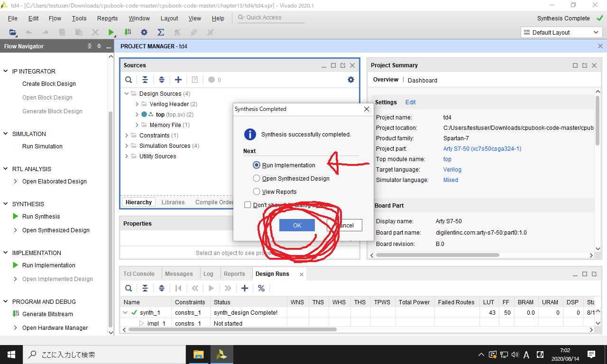Screen dimensions: 607x364
Task: Click the Verilog target language link
Action: pyautogui.click(x=452, y=169)
